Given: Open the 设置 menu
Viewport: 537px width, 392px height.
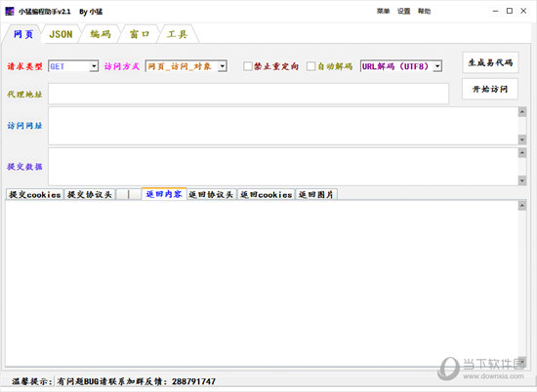Looking at the screenshot, I should [x=403, y=12].
